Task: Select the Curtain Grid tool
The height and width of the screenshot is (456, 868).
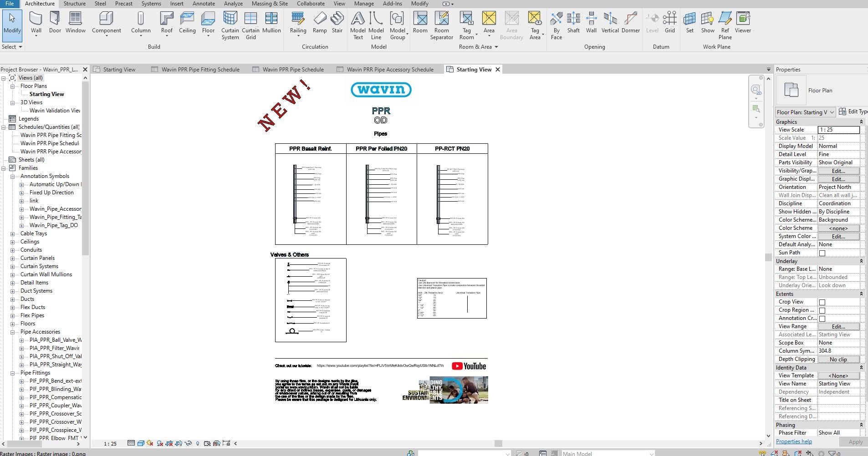Action: [250, 25]
